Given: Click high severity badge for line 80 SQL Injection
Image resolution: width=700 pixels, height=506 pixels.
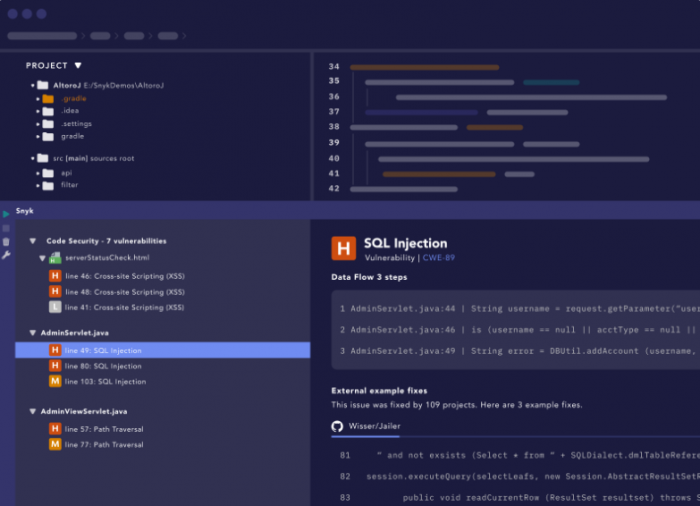Looking at the screenshot, I should (x=55, y=366).
